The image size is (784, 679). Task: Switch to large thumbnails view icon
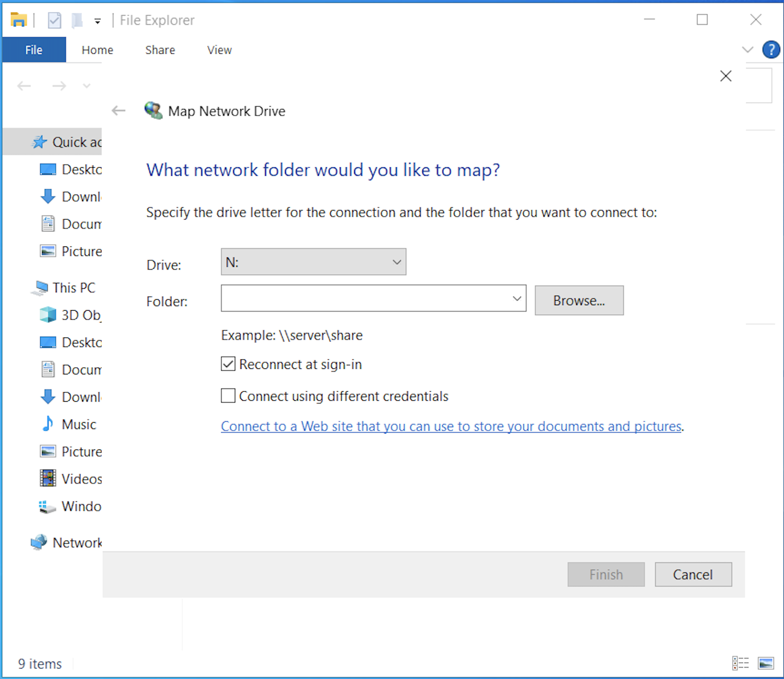[x=766, y=663]
